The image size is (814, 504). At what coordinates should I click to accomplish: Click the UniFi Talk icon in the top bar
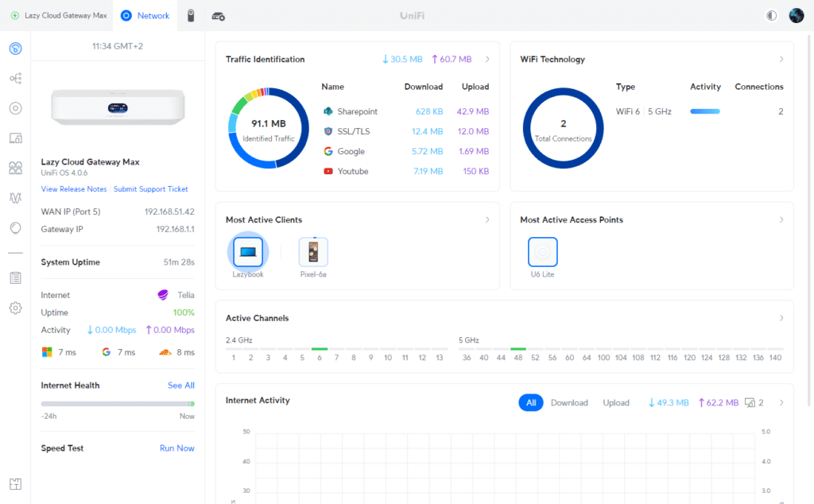[191, 15]
